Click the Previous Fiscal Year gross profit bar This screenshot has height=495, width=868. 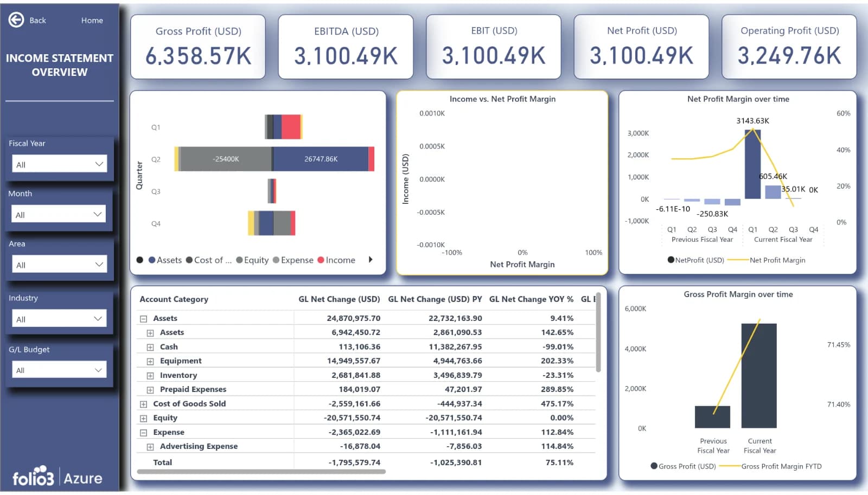pyautogui.click(x=712, y=417)
